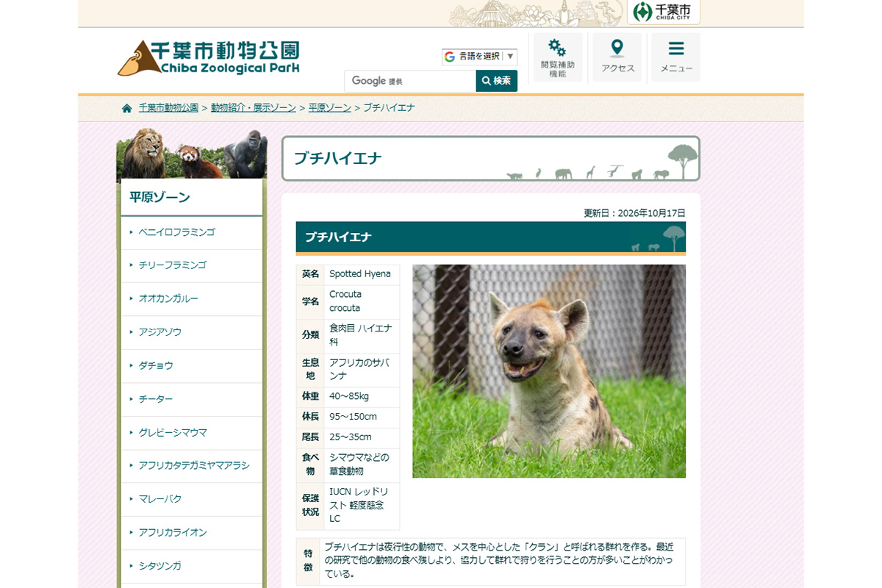The image size is (882, 588).
Task: Open the 閲覧補助機能 gears icon
Action: (557, 57)
